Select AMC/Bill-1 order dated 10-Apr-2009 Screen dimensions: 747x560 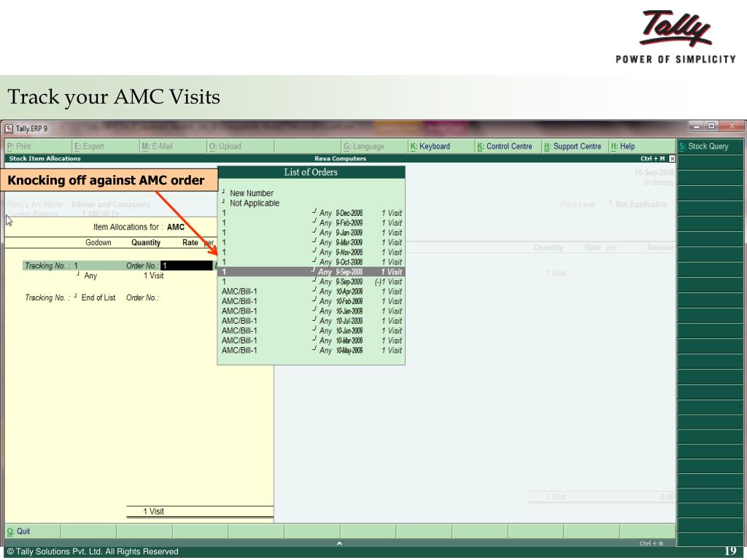point(311,292)
